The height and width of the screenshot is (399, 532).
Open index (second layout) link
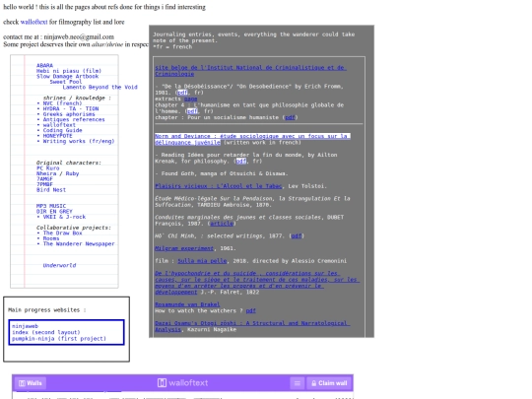click(46, 332)
